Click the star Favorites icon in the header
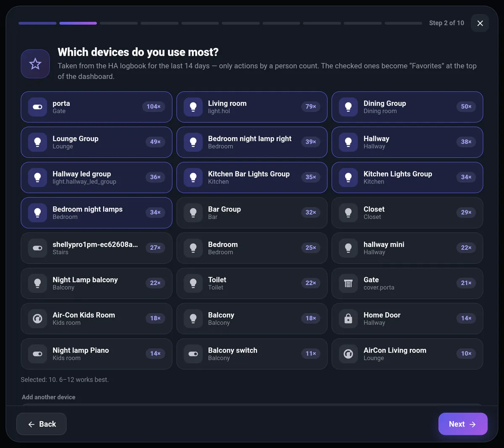504x448 pixels. coord(35,64)
